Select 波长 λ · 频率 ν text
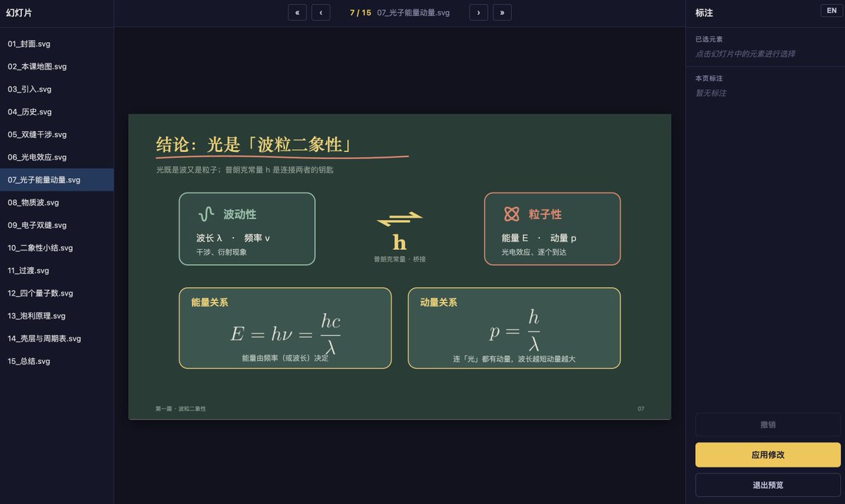The image size is (845, 504). coord(233,238)
